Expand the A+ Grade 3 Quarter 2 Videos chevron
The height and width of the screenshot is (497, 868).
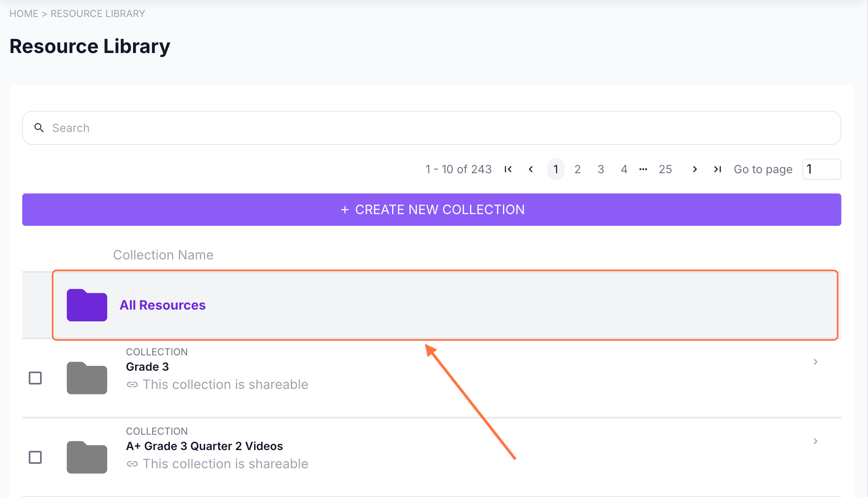tap(815, 441)
